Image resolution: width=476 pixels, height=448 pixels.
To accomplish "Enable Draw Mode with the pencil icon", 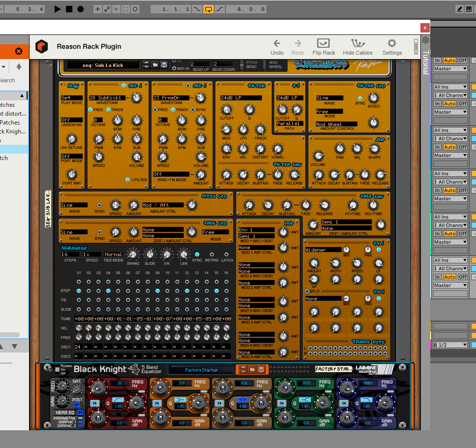I will pos(460,9).
